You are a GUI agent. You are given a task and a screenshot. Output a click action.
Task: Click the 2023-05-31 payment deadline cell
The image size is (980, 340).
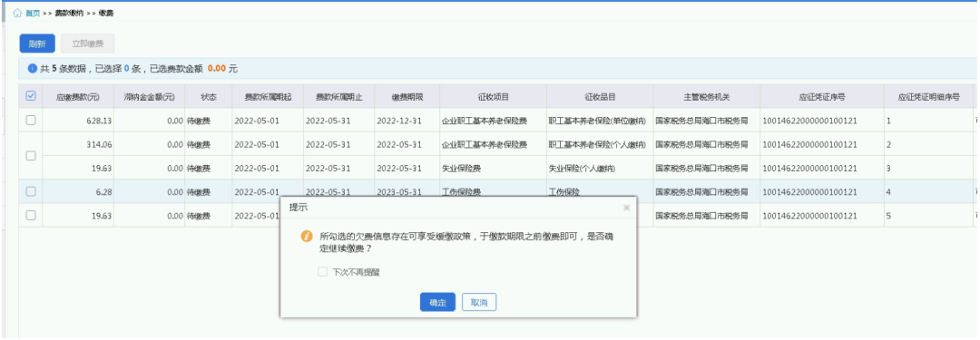pyautogui.click(x=407, y=192)
